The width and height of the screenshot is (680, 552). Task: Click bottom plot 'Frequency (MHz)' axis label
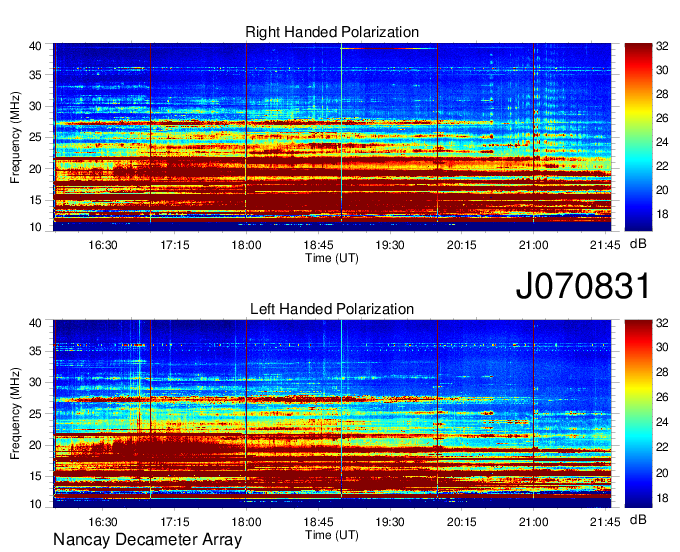[15, 414]
